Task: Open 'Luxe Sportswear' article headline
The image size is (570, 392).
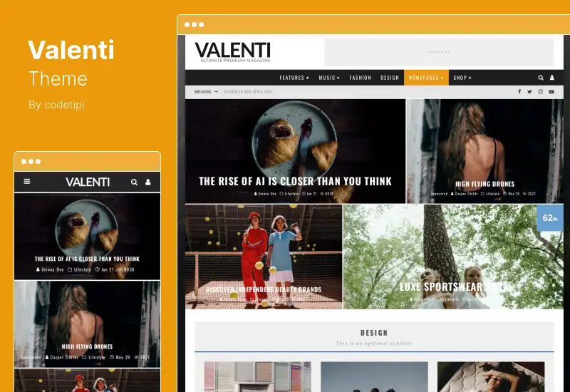Action: point(452,287)
